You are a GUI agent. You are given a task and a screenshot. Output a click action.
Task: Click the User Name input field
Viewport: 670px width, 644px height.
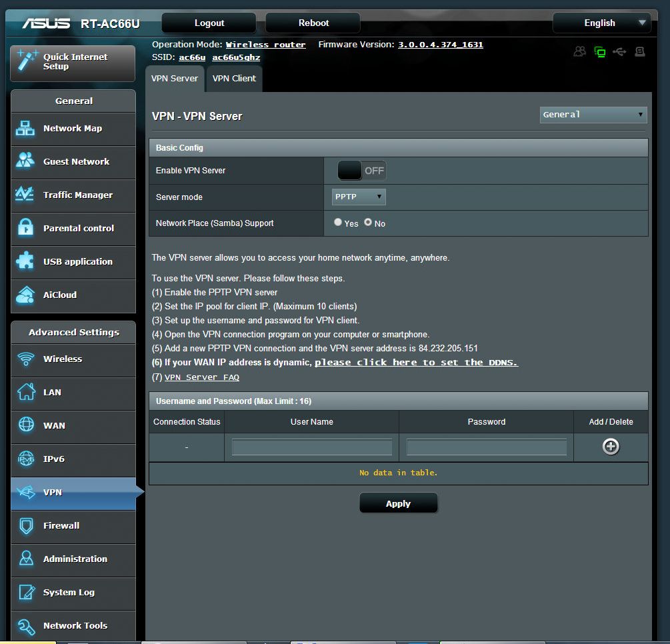pyautogui.click(x=311, y=447)
